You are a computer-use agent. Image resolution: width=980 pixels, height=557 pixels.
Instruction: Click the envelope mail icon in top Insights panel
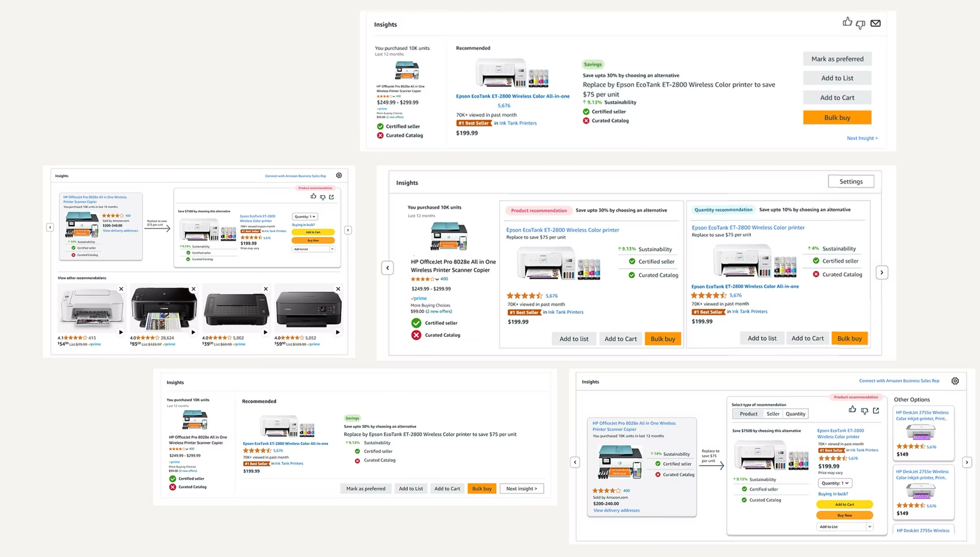tap(875, 23)
